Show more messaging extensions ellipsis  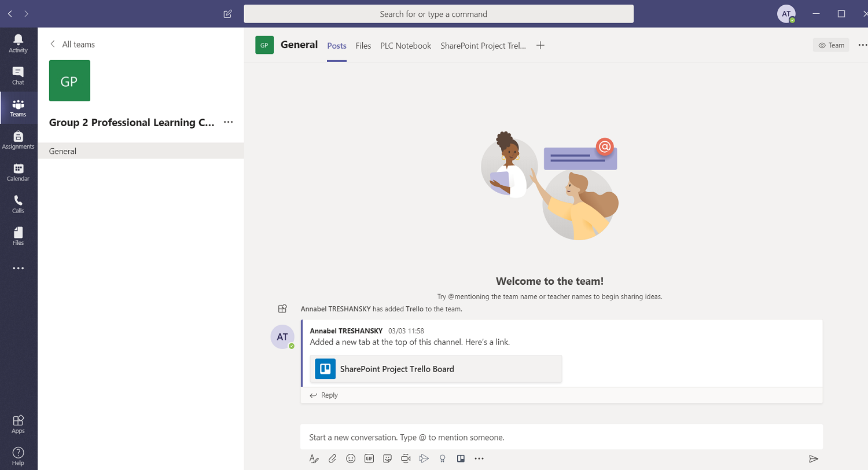coord(479,458)
